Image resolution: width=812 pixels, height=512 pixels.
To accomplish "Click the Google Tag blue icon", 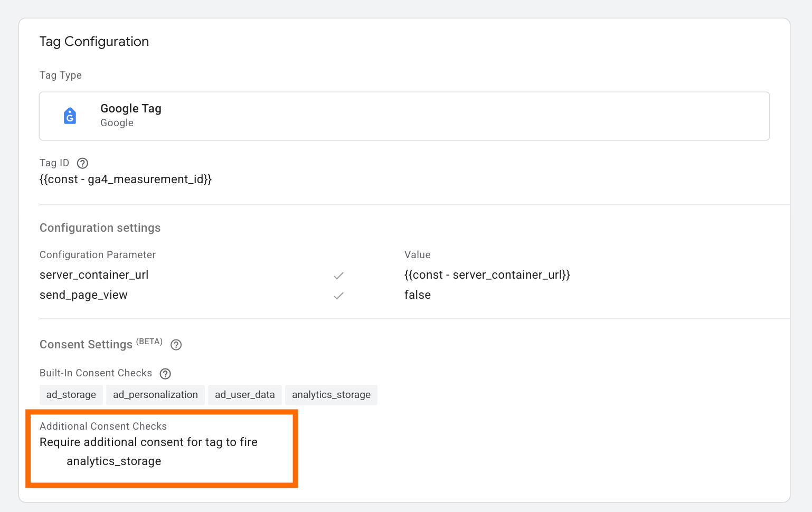I will (x=70, y=116).
